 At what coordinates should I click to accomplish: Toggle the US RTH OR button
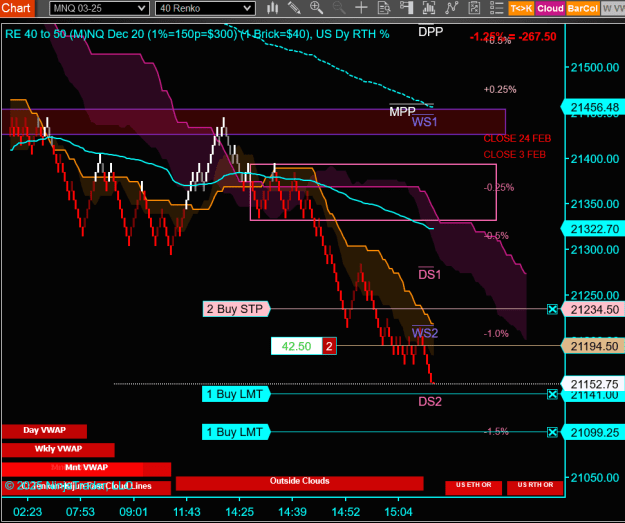click(x=535, y=488)
